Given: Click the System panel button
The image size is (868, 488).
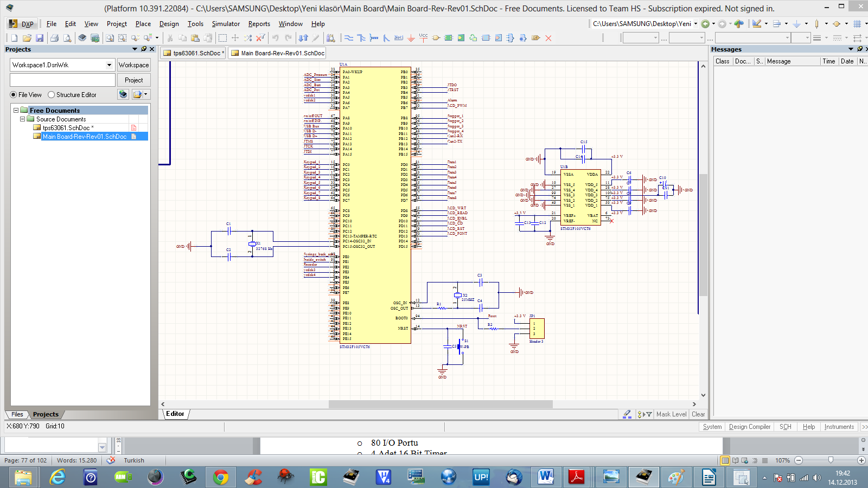Looking at the screenshot, I should point(712,427).
